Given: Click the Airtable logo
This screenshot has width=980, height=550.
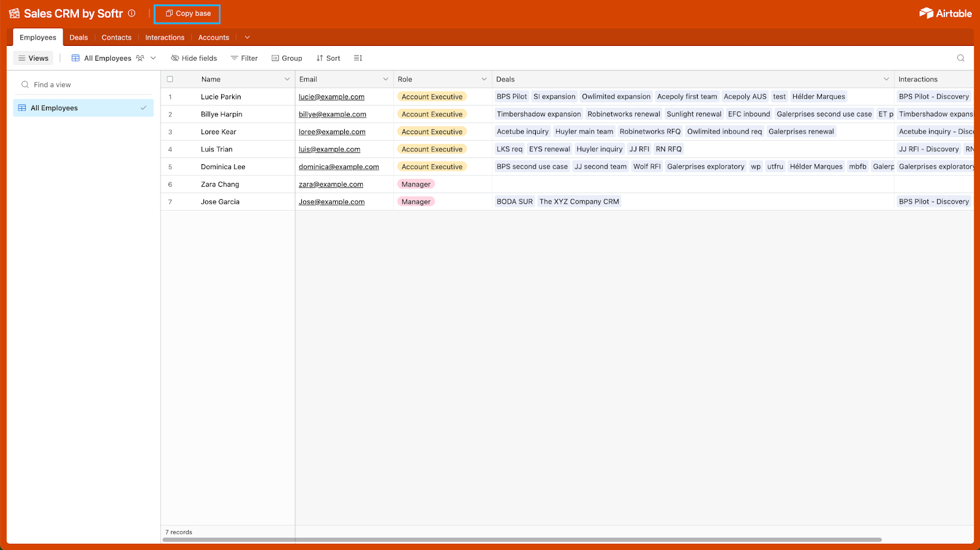Looking at the screenshot, I should click(x=945, y=13).
